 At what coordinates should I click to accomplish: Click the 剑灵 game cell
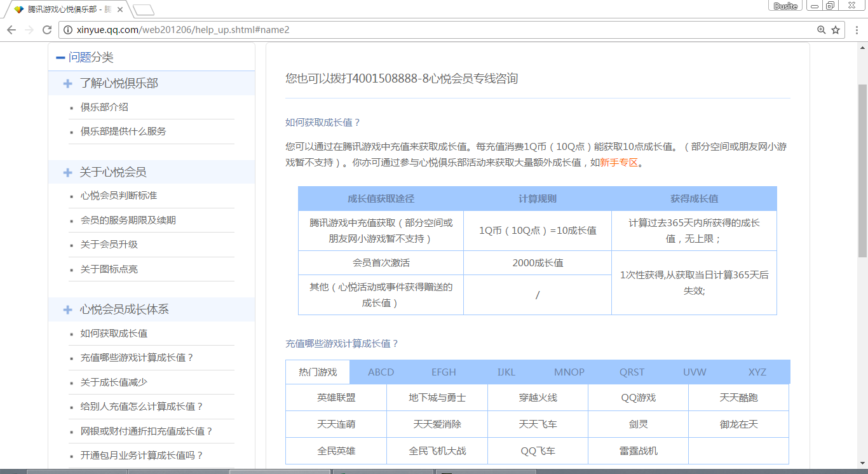(638, 424)
